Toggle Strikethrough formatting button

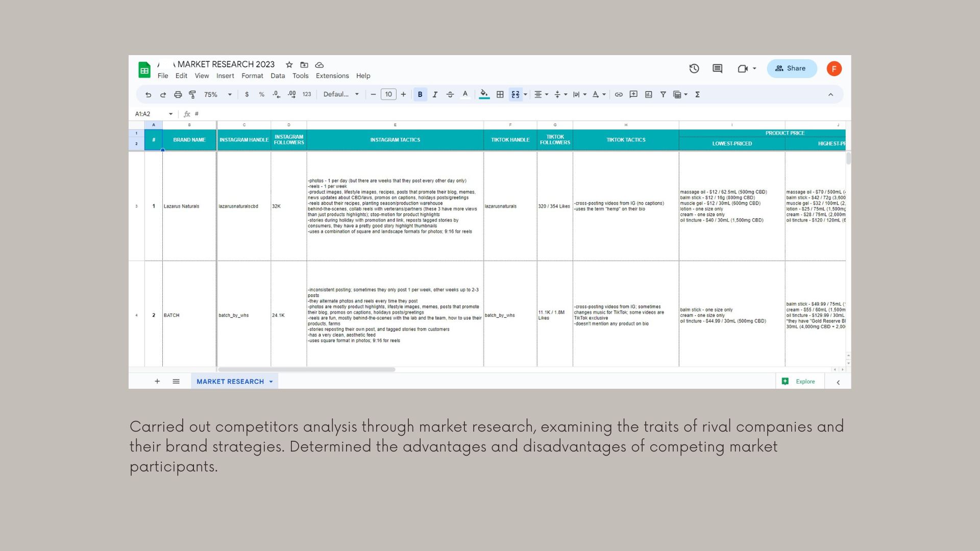coord(450,94)
